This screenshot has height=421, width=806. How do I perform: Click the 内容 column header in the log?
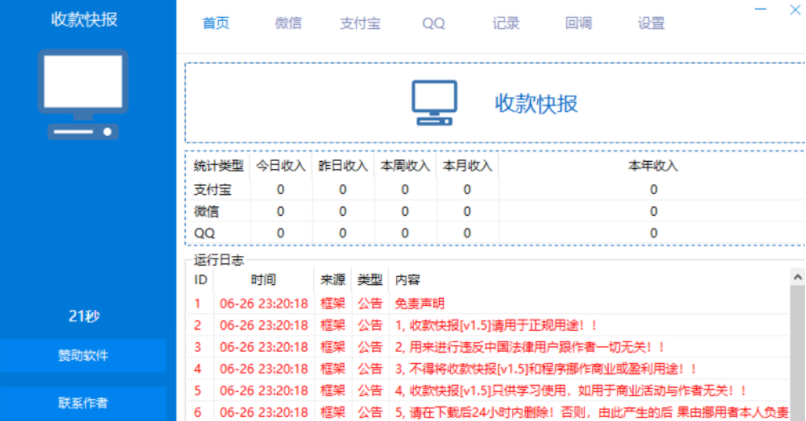(x=408, y=280)
